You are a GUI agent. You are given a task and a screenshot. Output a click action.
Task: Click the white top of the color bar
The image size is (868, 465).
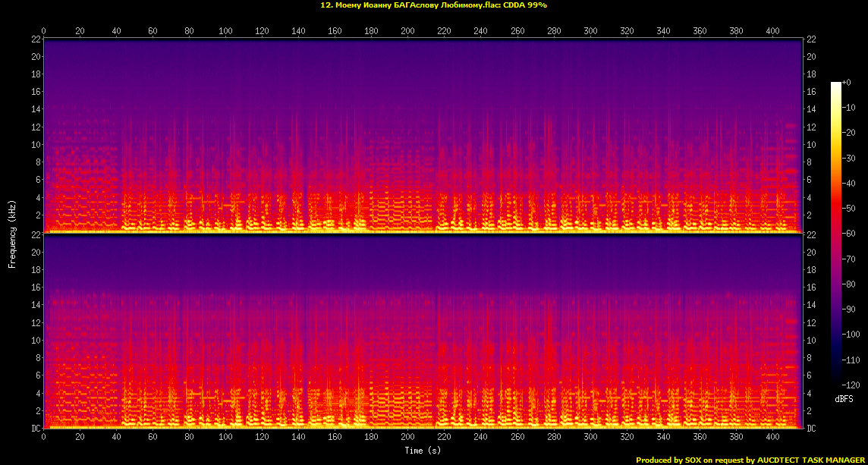[x=835, y=85]
